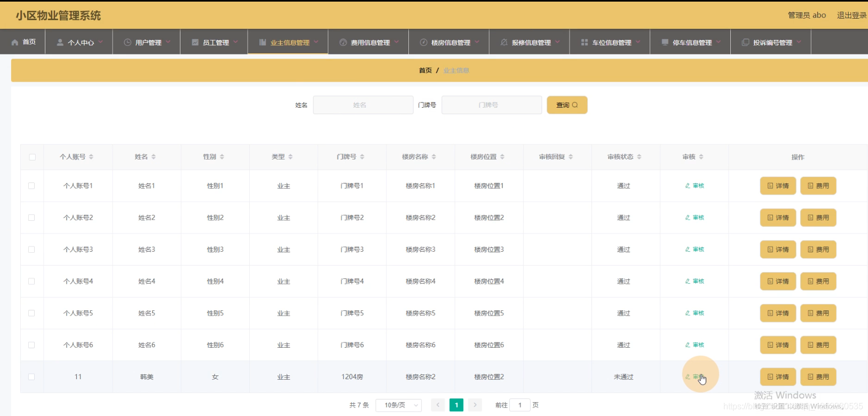Screen dimensions: 868x416
Task: Click the icon beside 报修信息管理
Action: pyautogui.click(x=504, y=42)
